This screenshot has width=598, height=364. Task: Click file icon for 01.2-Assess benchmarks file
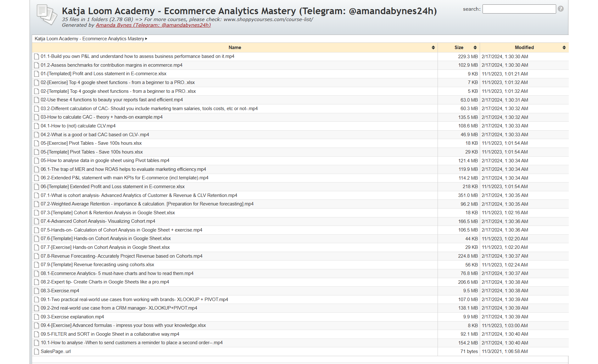[36, 65]
